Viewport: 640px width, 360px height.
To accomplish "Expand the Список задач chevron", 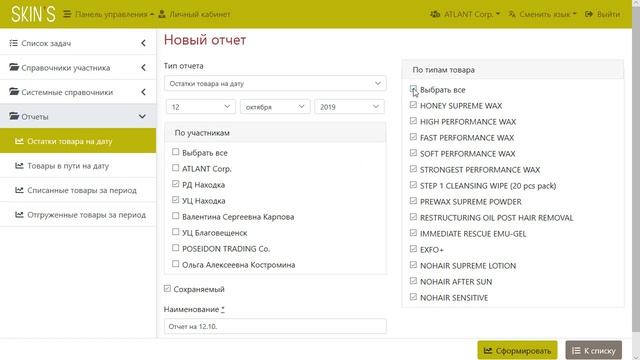I will point(143,43).
